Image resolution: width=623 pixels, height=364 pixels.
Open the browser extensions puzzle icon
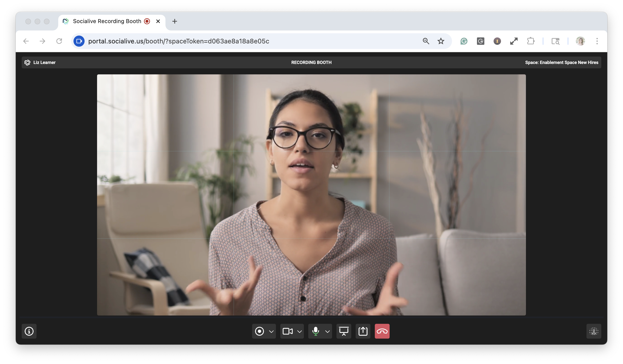(x=531, y=41)
